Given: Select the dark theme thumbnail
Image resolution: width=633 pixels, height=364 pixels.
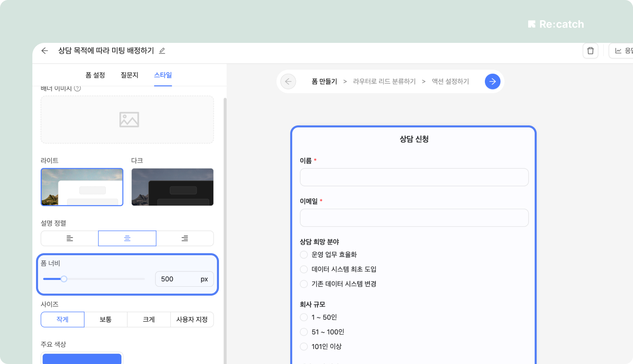Looking at the screenshot, I should [x=172, y=187].
